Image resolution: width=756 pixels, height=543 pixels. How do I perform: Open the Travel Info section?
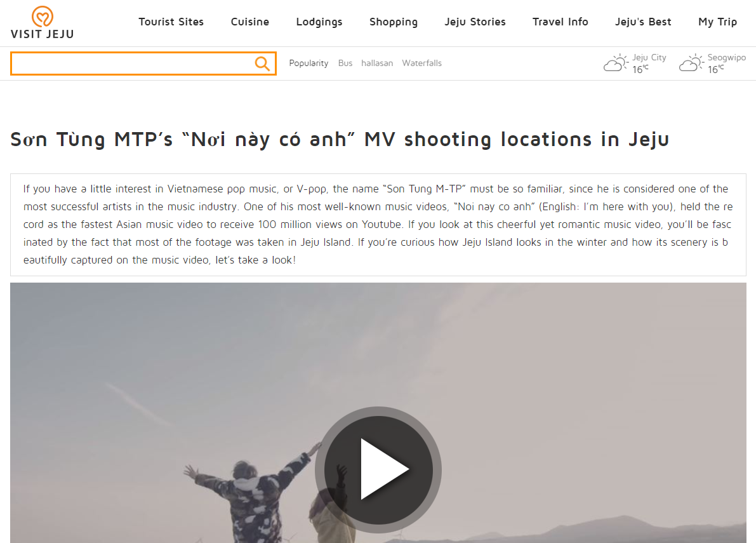(x=560, y=22)
